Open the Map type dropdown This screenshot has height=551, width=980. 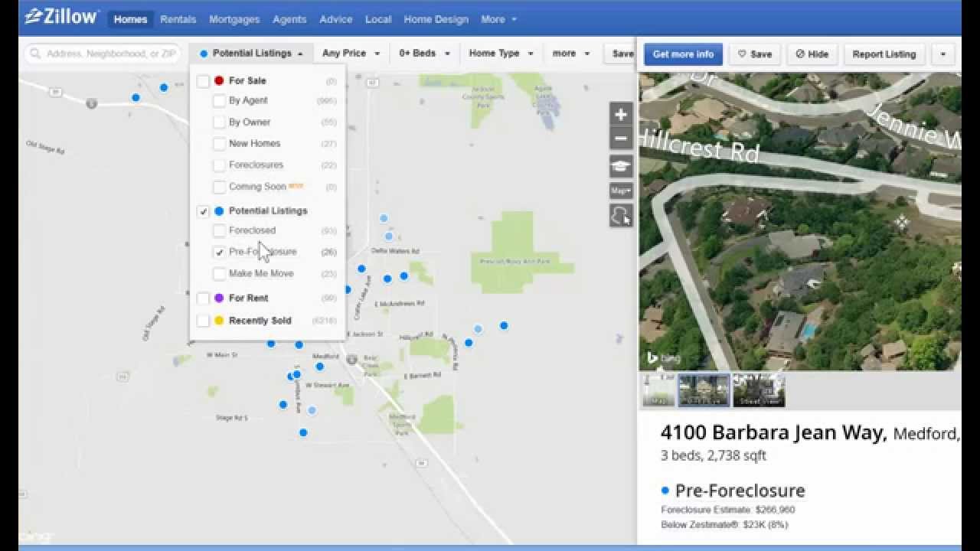(x=621, y=191)
